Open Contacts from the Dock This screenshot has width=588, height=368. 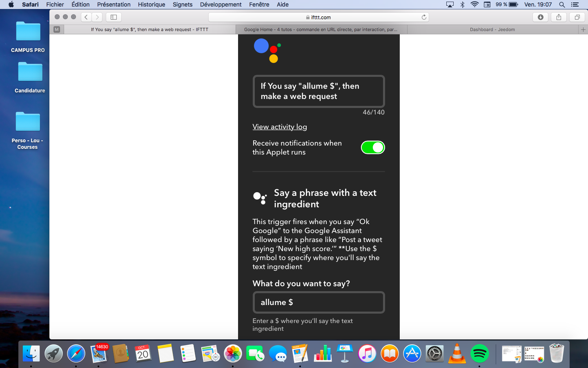[121, 354]
